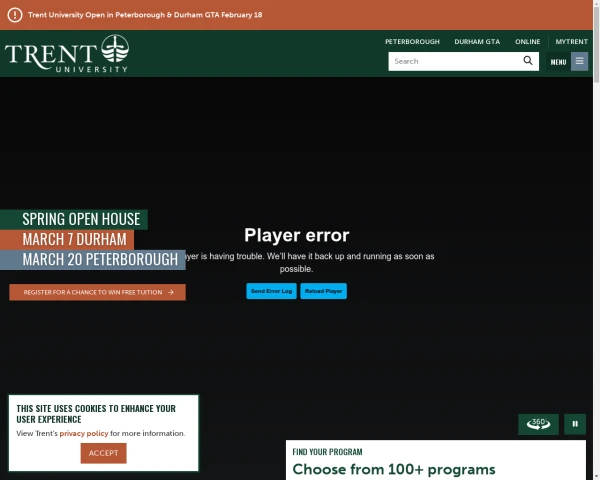Click the 'Player error' heading

(x=297, y=235)
